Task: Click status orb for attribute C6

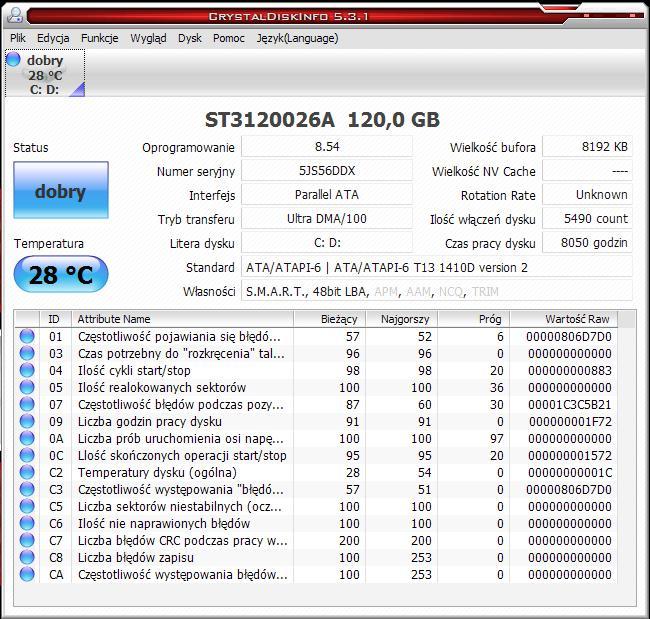Action: [x=27, y=523]
